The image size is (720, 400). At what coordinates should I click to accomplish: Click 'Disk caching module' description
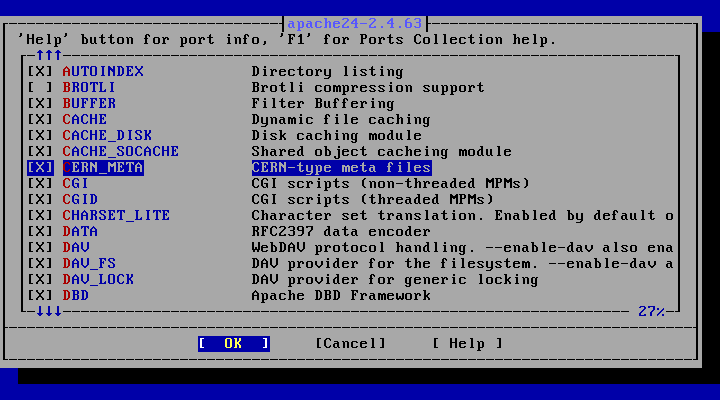coord(337,136)
